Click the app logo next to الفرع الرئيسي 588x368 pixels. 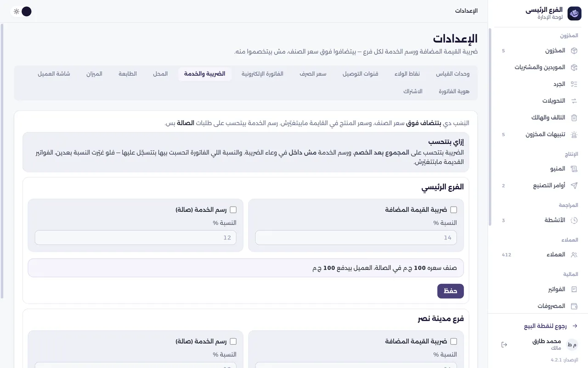[x=574, y=14]
